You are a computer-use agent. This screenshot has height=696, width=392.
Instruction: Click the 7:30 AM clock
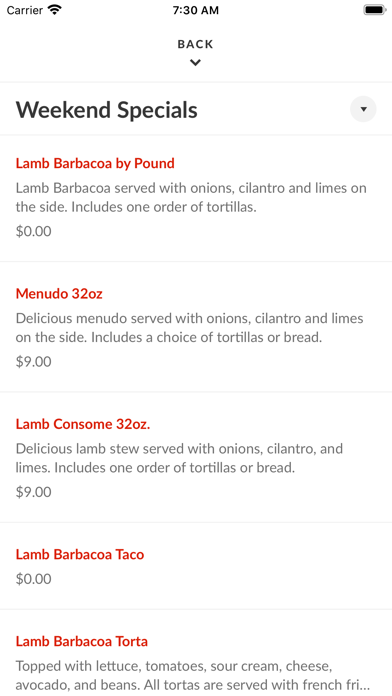(196, 10)
